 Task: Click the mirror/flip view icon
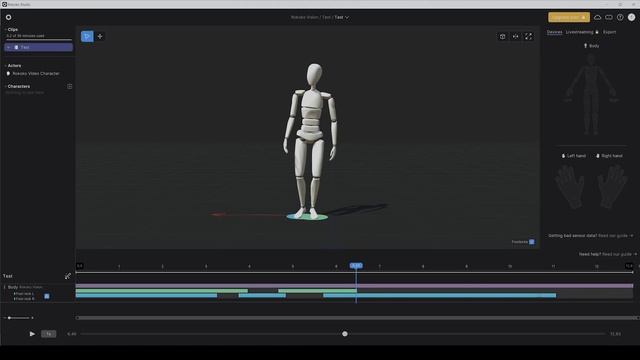[x=516, y=37]
